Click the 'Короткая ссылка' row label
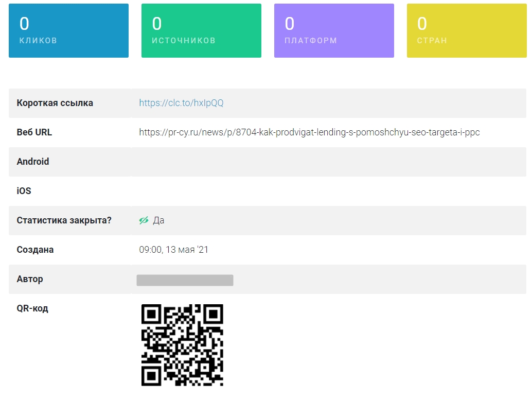Viewport: 532px width, 400px height. [55, 103]
